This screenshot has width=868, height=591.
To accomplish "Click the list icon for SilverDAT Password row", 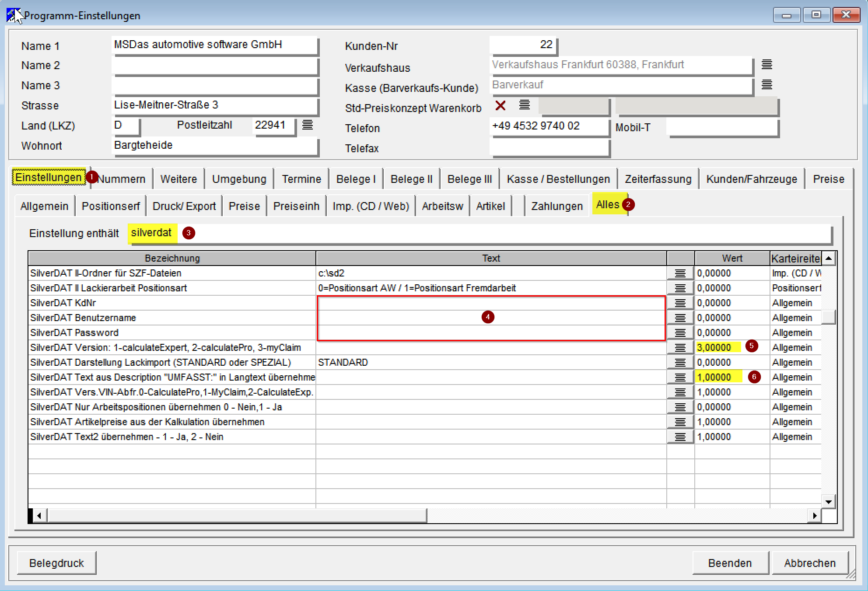I will [680, 332].
